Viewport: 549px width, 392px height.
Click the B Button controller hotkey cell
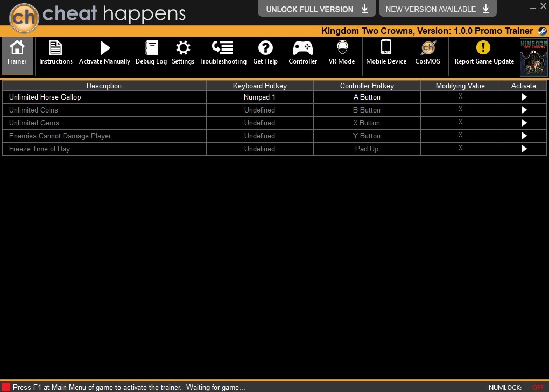pos(367,110)
